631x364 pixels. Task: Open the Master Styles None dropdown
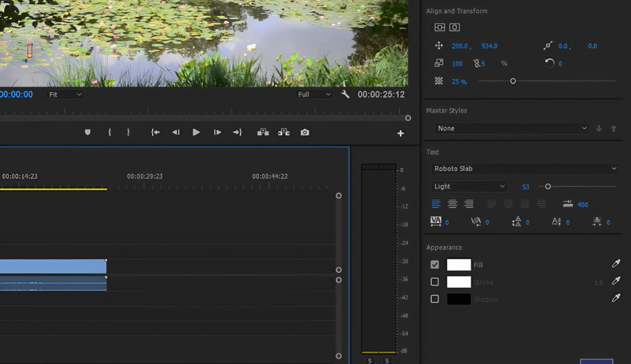click(511, 128)
